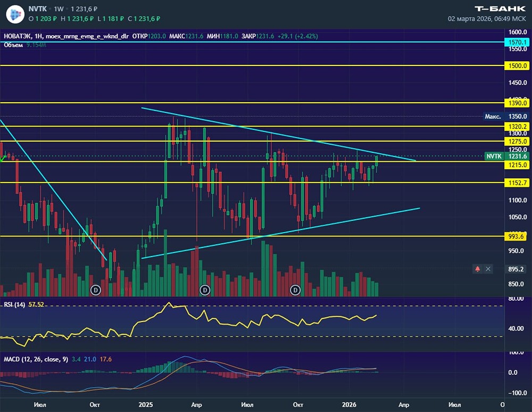Select the yellow 993.6 price level label
Viewport: 532px width, 412px height.
[x=516, y=236]
